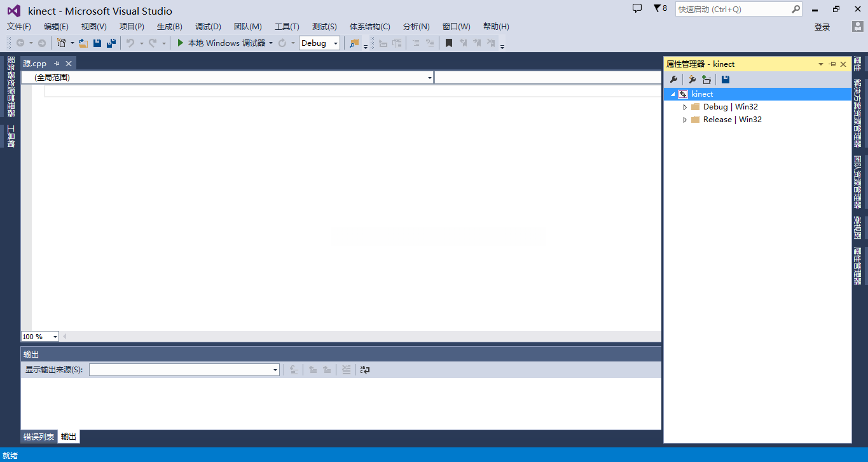Collapse the kinect tree node
The image size is (868, 462).
click(x=673, y=94)
